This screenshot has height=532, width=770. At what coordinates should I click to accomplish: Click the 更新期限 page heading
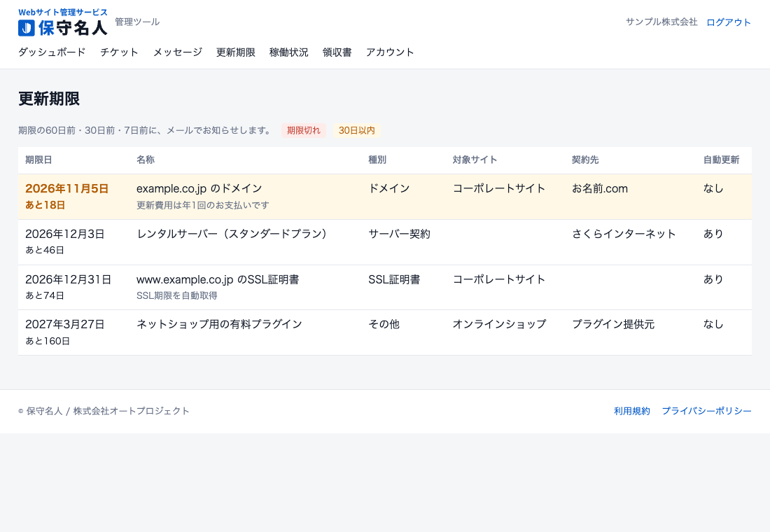49,99
